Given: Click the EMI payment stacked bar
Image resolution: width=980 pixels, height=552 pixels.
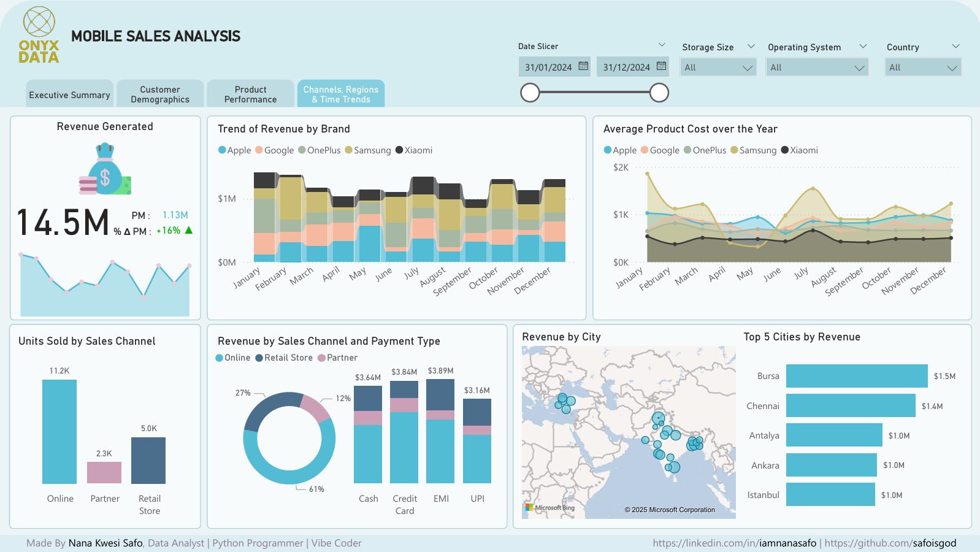Looking at the screenshot, I should click(440, 431).
